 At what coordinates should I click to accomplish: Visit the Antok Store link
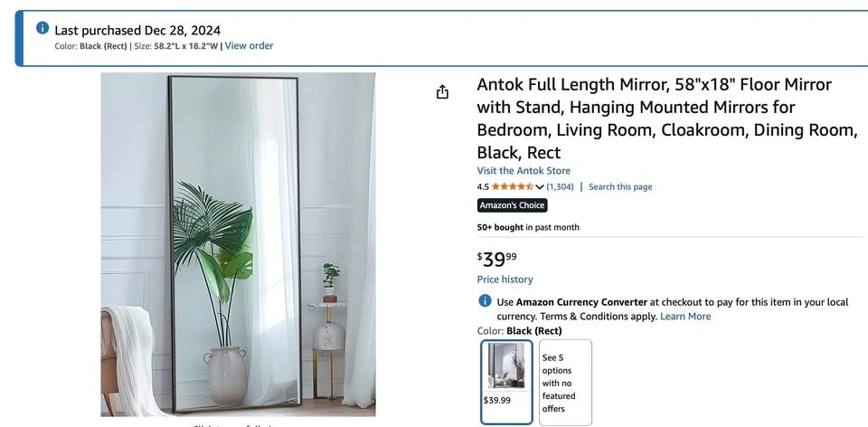(x=524, y=171)
